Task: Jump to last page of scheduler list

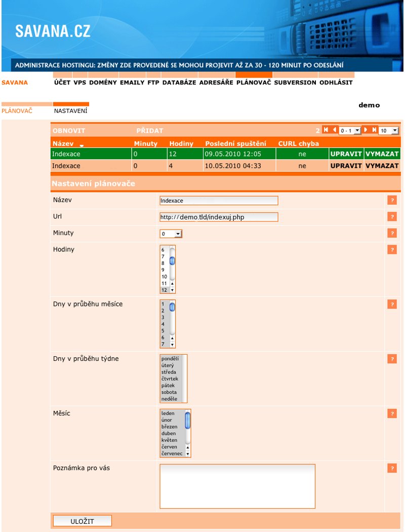Action: (374, 130)
